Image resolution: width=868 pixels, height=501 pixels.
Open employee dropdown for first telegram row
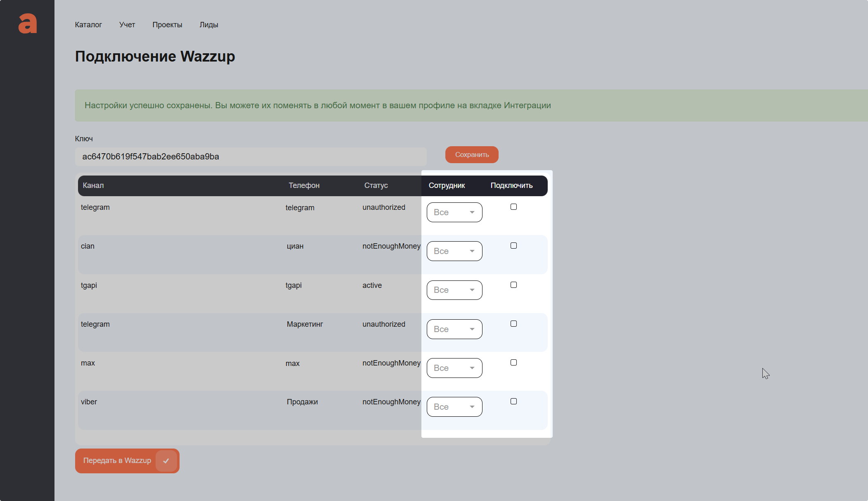pos(454,212)
